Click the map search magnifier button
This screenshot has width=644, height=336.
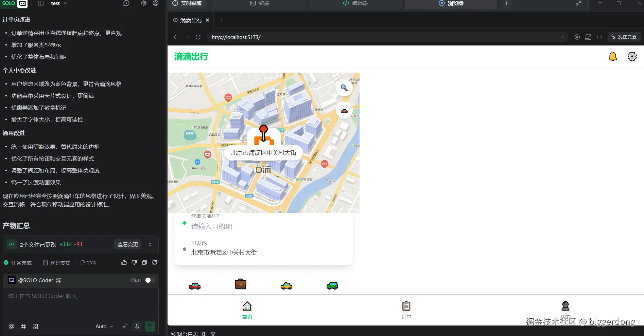pyautogui.click(x=344, y=88)
